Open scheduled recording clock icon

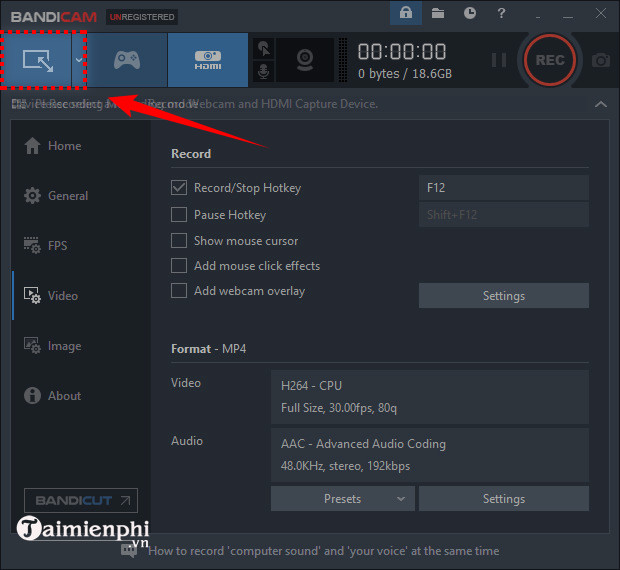point(470,13)
